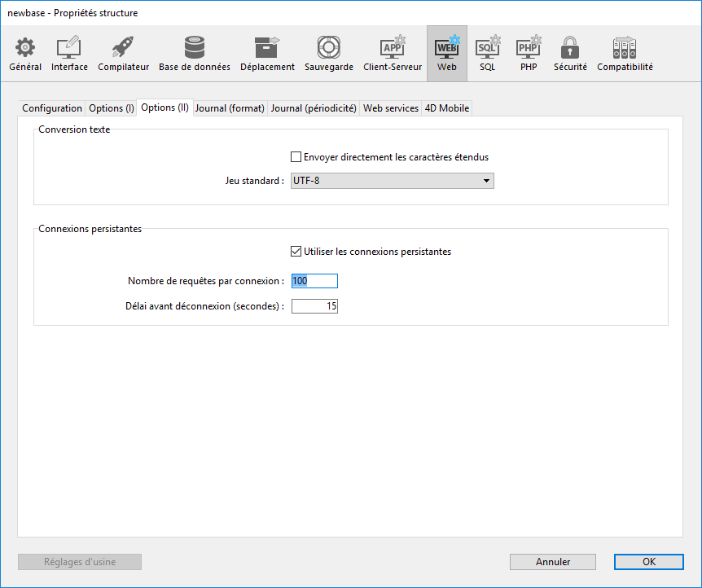Open the PHP settings icon
Viewport: 702px width, 588px height.
529,48
